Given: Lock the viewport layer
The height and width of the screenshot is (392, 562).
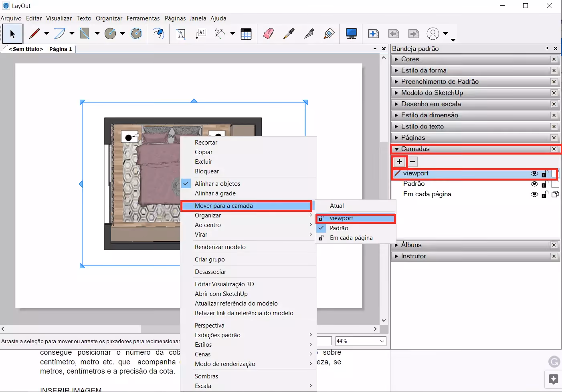Looking at the screenshot, I should pos(545,173).
